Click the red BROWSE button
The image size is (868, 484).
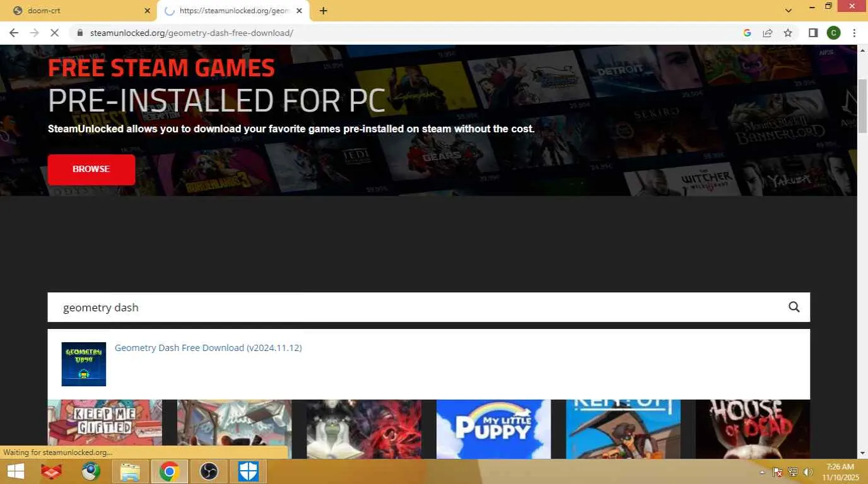click(x=91, y=170)
